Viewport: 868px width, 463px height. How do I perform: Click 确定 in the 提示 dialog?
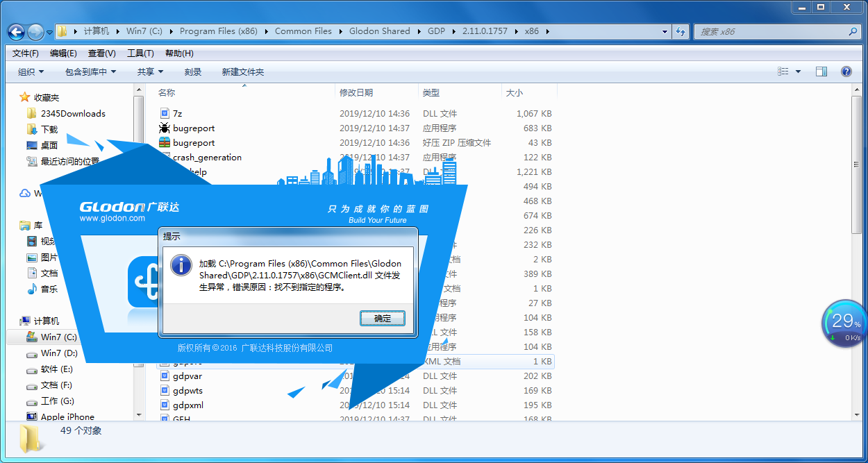pyautogui.click(x=382, y=319)
